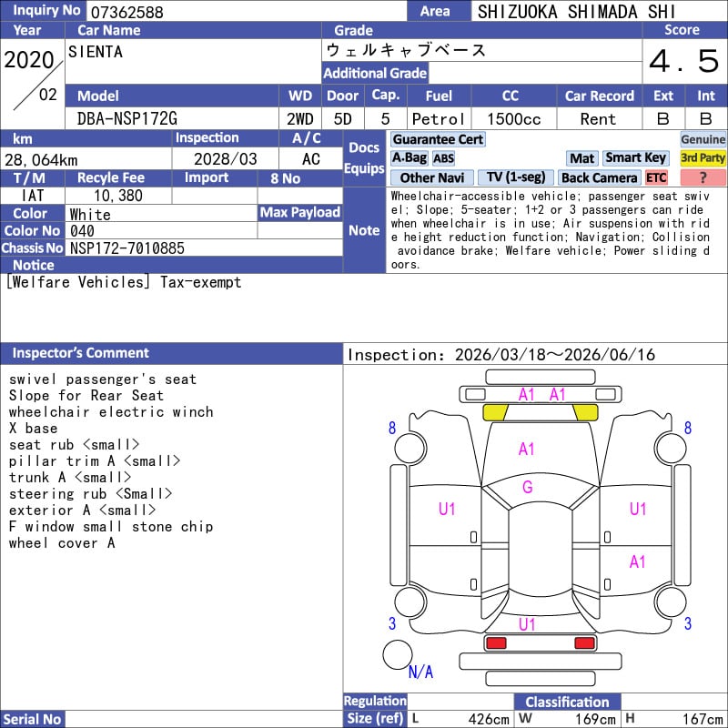Toggle the A.Bag equipment badge
Viewport: 728px width, 728px height.
pyautogui.click(x=409, y=158)
